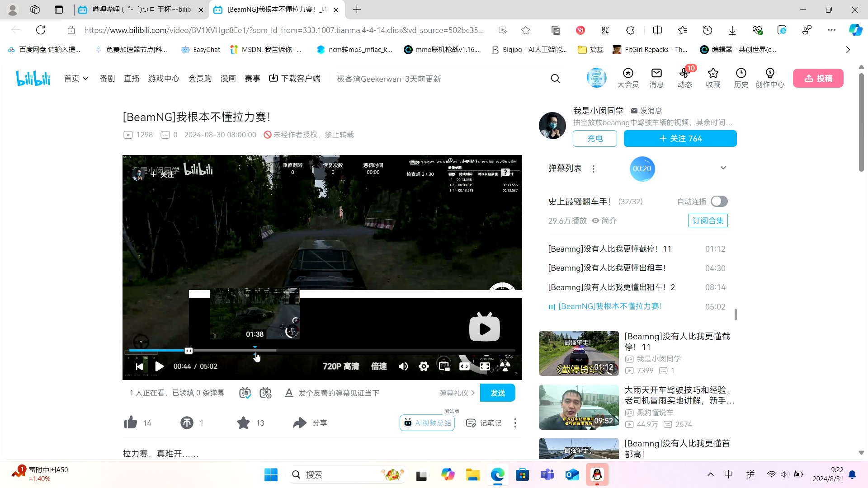Screen dimensions: 868x488
Task: Open browser downloads icon
Action: click(732, 30)
